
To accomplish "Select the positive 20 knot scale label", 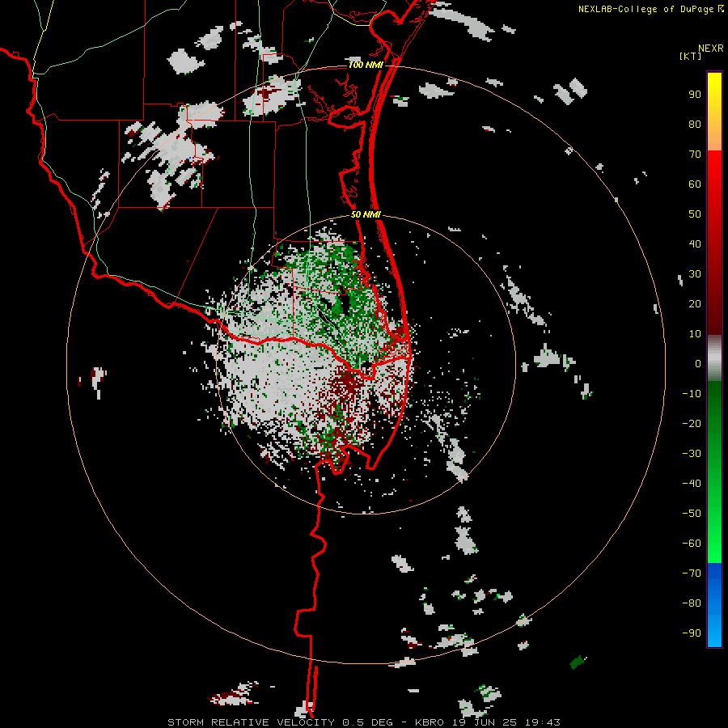I will (695, 304).
